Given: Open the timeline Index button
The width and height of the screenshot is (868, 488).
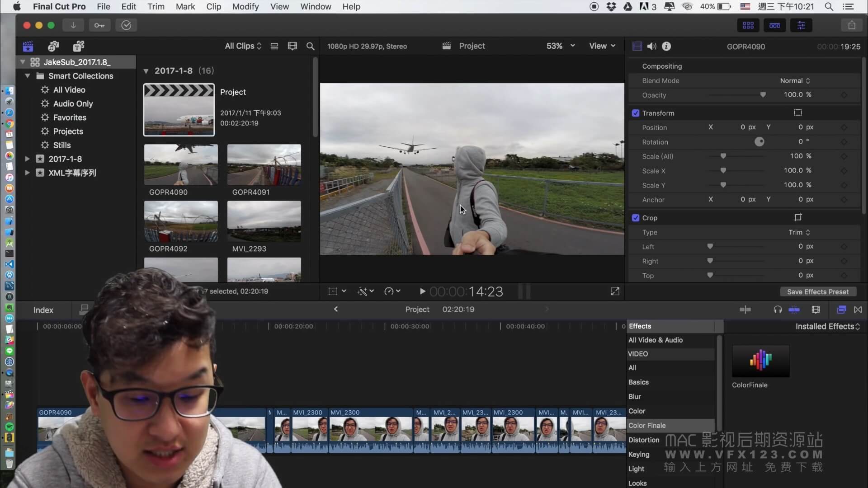Looking at the screenshot, I should (x=43, y=310).
